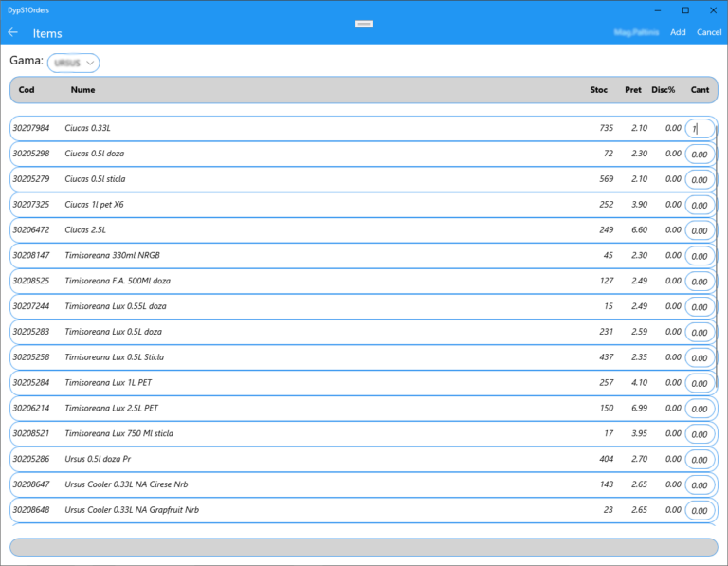This screenshot has width=728, height=566.
Task: Click item code 30208147
Action: (x=31, y=255)
